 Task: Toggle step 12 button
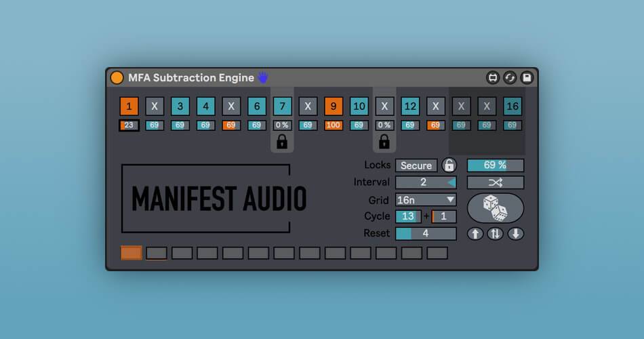click(x=410, y=106)
